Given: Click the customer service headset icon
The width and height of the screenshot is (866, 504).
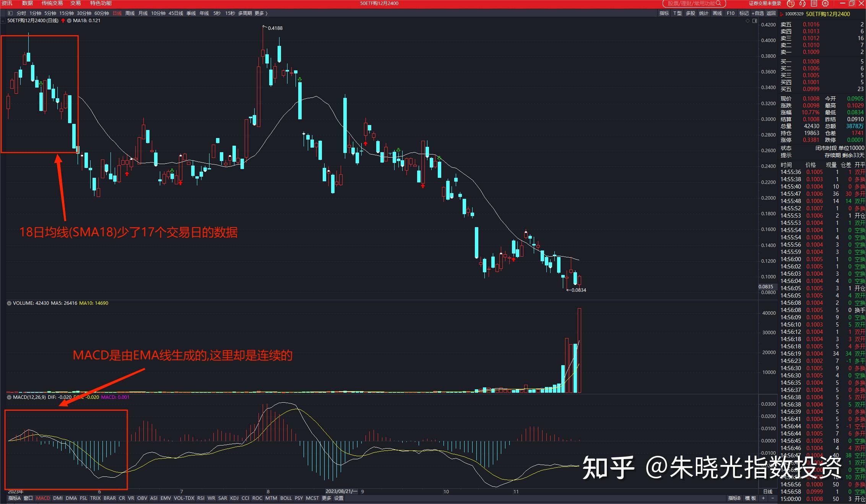Looking at the screenshot, I should tap(802, 3).
